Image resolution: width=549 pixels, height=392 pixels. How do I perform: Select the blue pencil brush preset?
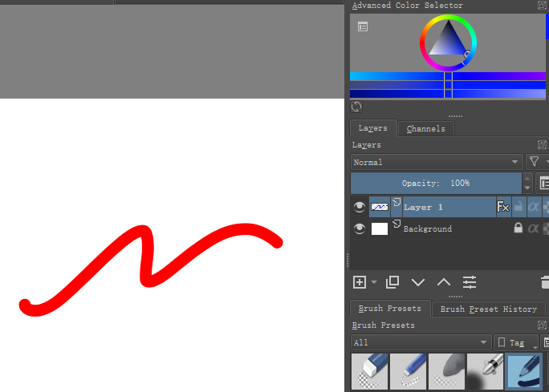409,371
